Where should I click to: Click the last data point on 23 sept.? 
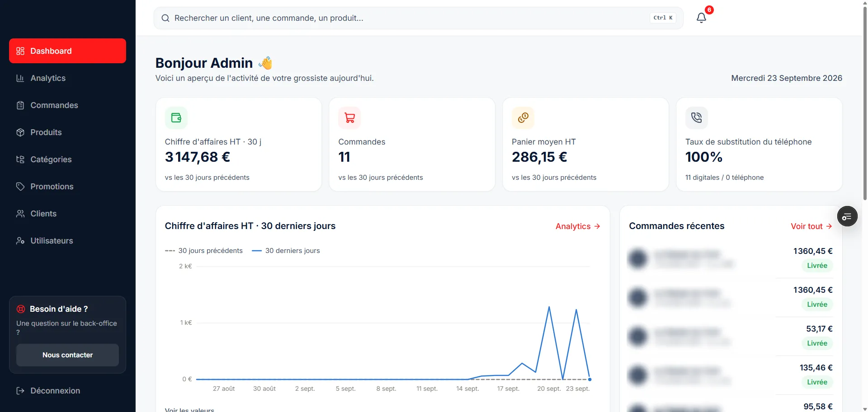pos(590,379)
